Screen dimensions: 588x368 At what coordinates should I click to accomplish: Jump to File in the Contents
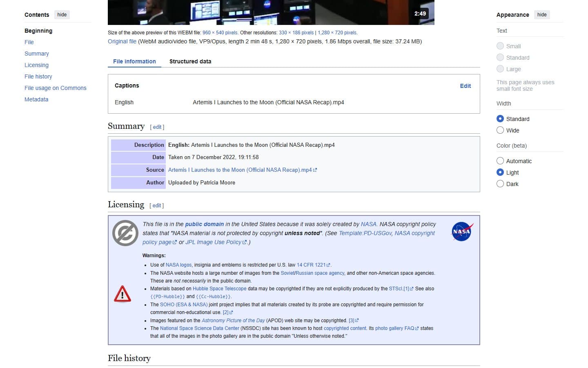pos(29,42)
